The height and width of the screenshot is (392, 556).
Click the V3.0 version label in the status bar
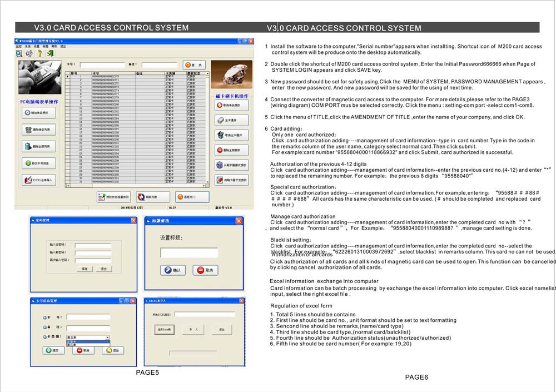(224, 207)
